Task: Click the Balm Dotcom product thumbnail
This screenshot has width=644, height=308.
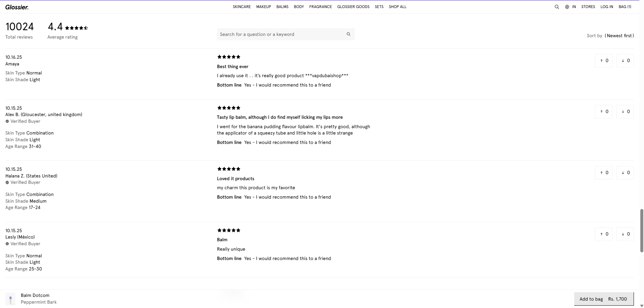Action: 10,299
